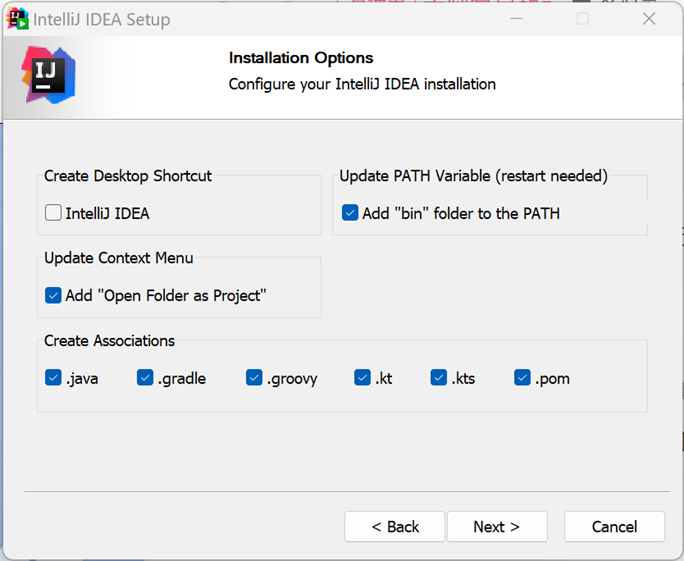The image size is (684, 561).
Task: Untick the .pom file association
Action: coord(522,378)
